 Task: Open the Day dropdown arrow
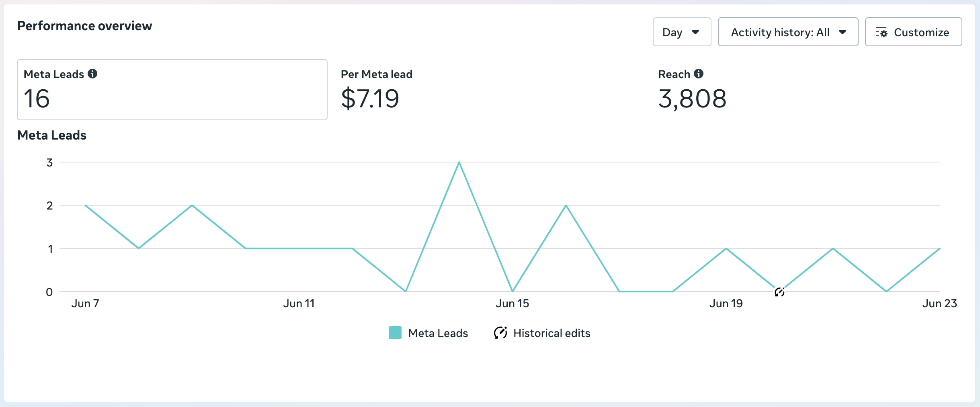695,32
